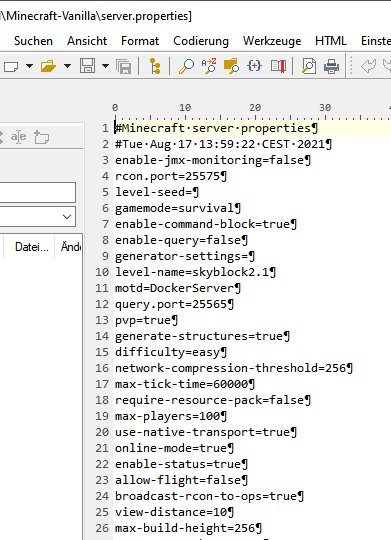Click line 'max-players=100'
The height and width of the screenshot is (540, 391).
[171, 416]
